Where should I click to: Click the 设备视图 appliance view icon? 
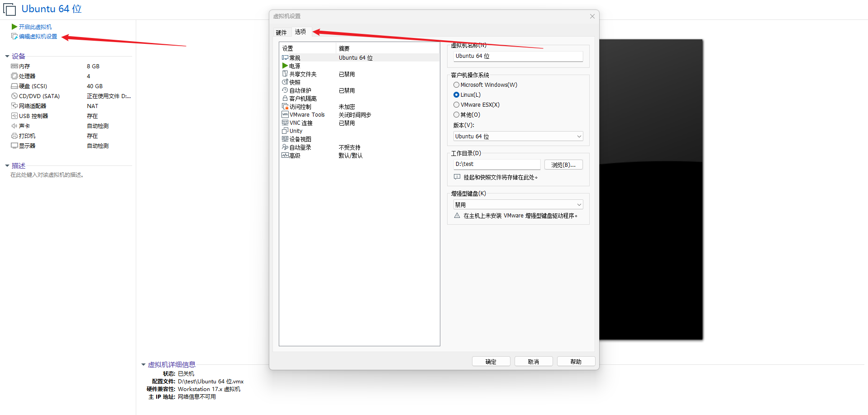click(x=285, y=139)
